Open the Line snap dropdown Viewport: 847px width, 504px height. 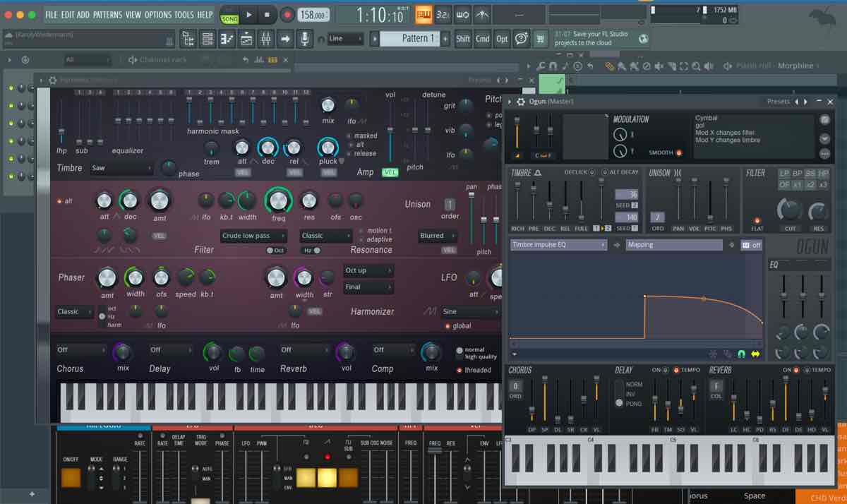click(x=346, y=38)
